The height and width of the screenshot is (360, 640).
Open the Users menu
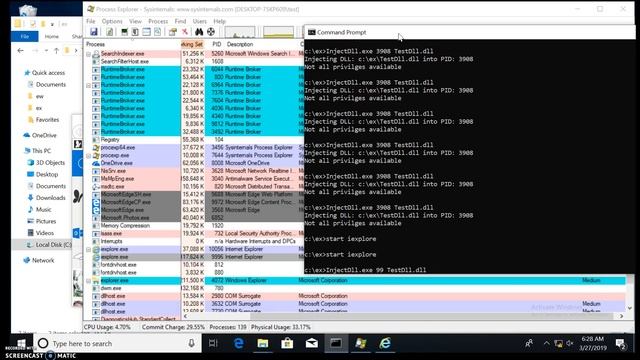point(200,21)
